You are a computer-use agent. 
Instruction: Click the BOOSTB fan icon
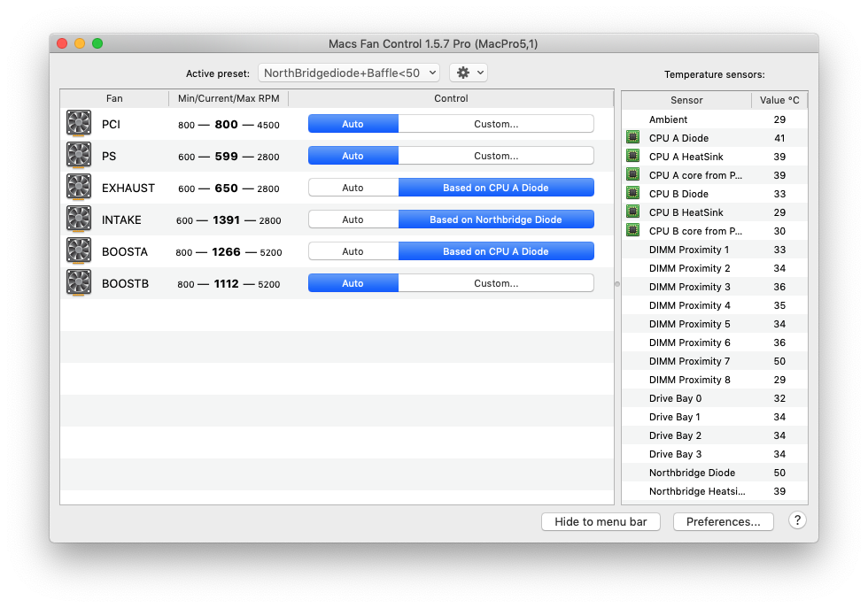(79, 282)
